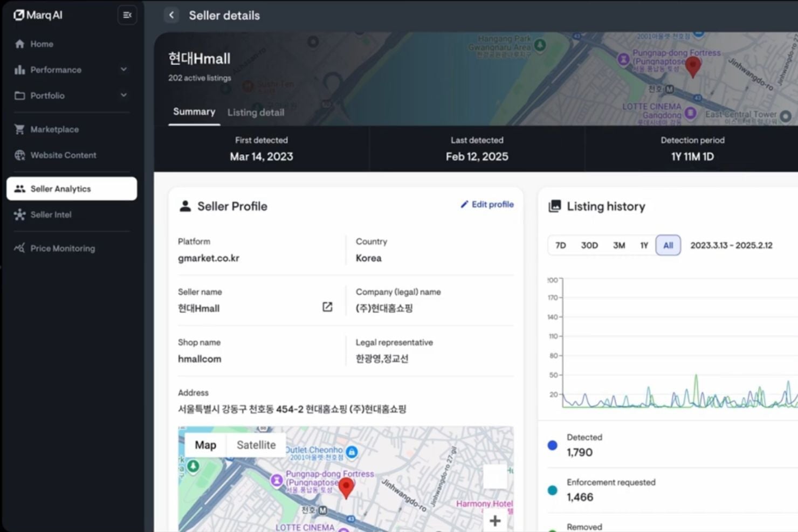Open the Home section from sidebar
This screenshot has height=532, width=798.
[x=42, y=44]
